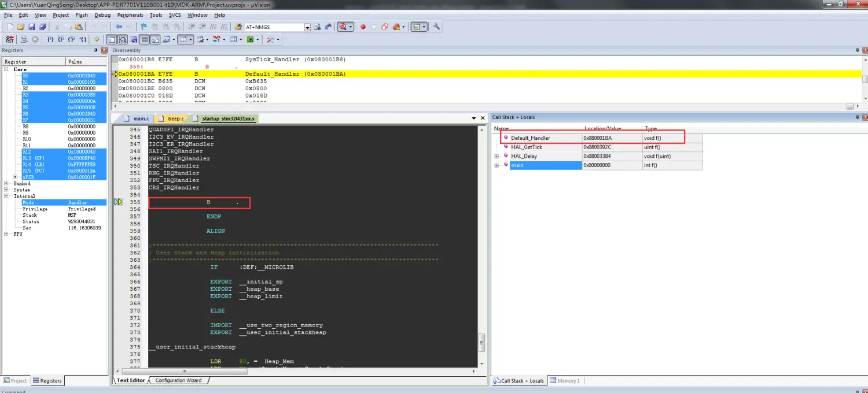Click the Configuration wrench icon
The height and width of the screenshot is (393, 868).
pos(436,27)
